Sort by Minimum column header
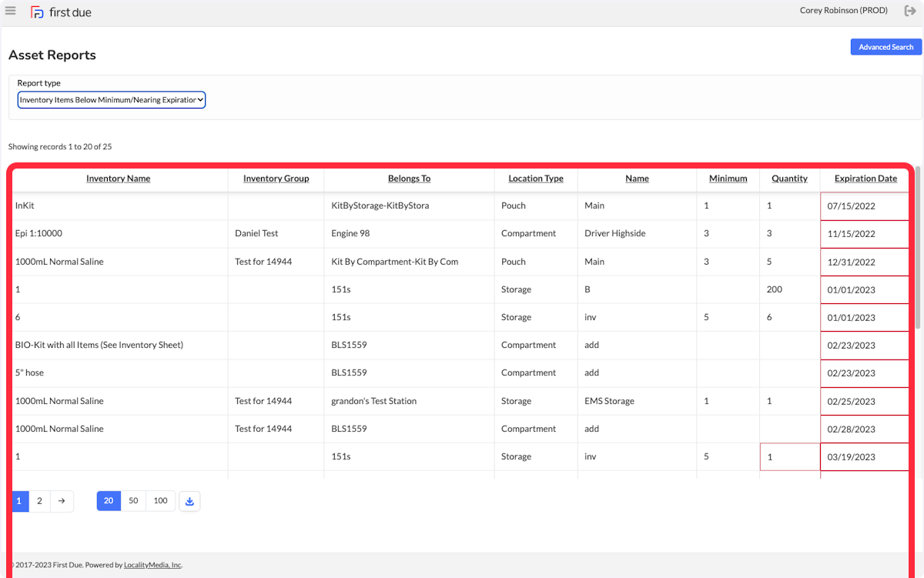 click(x=728, y=179)
